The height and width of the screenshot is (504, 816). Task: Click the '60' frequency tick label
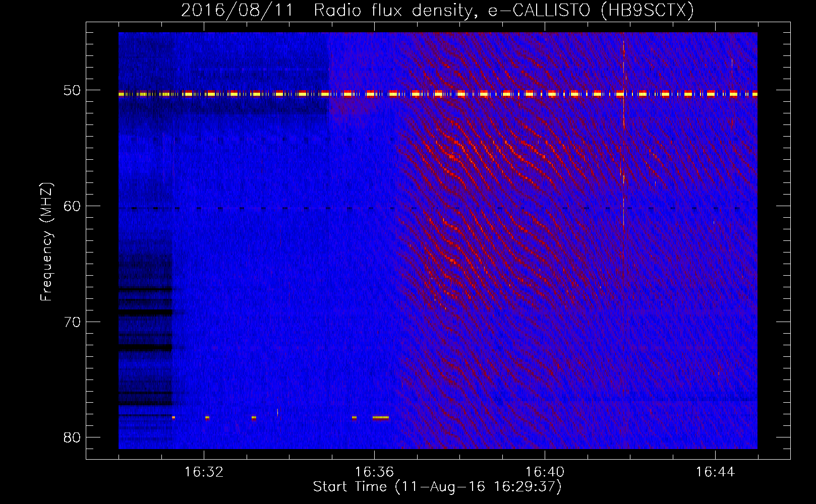coord(72,206)
